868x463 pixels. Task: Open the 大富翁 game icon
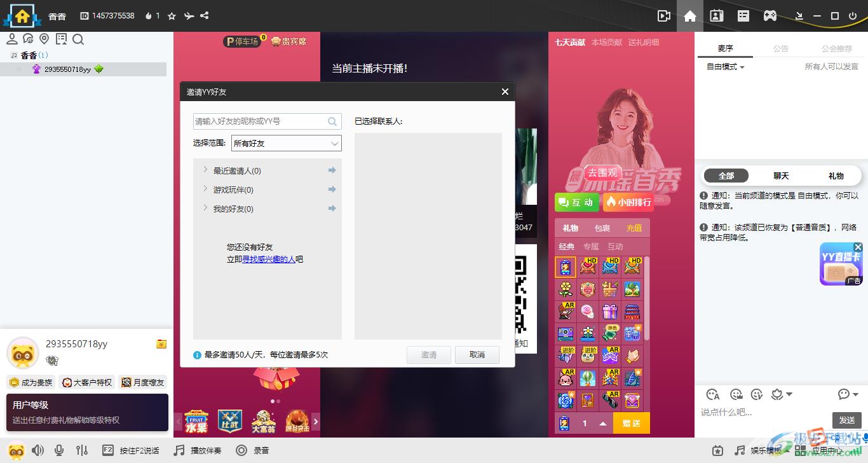(x=263, y=421)
